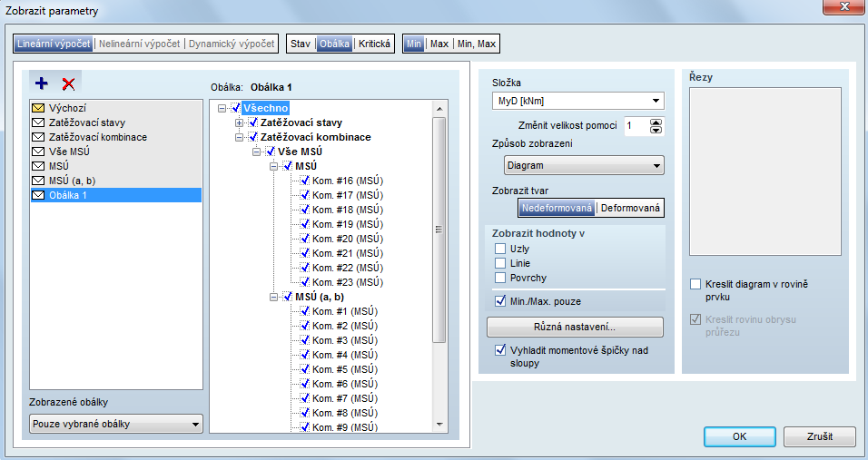Enable the Linie checkbox
This screenshot has height=460, width=868.
tap(500, 263)
